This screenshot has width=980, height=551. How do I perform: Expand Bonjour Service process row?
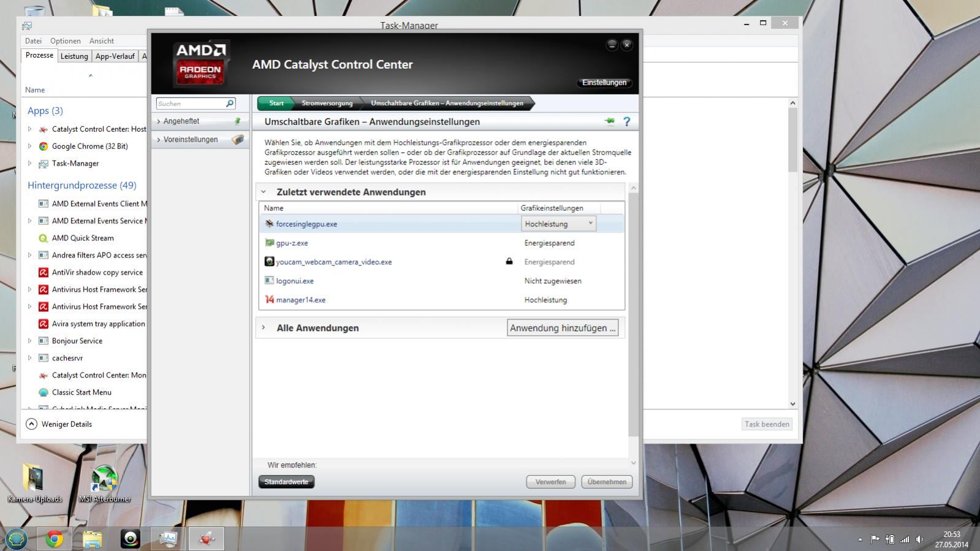(29, 341)
